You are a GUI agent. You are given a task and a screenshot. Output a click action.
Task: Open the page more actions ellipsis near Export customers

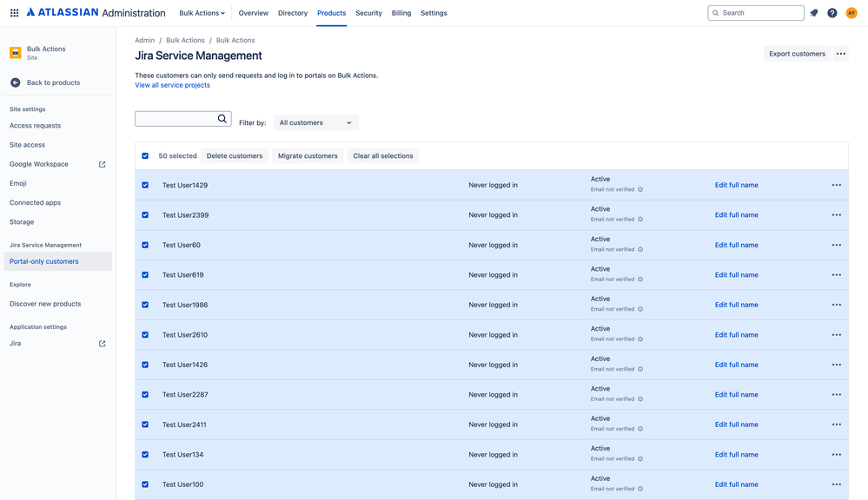pyautogui.click(x=841, y=54)
